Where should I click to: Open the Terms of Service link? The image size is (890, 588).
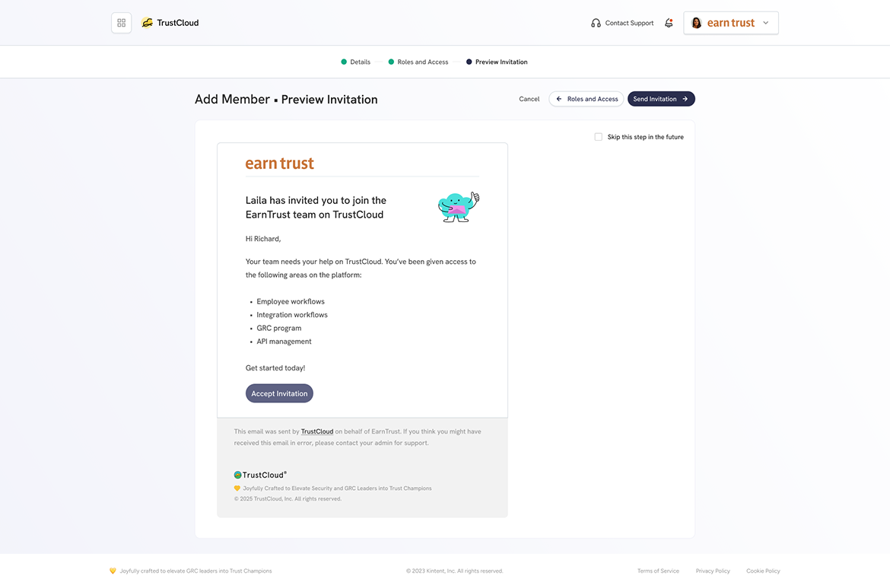click(658, 571)
